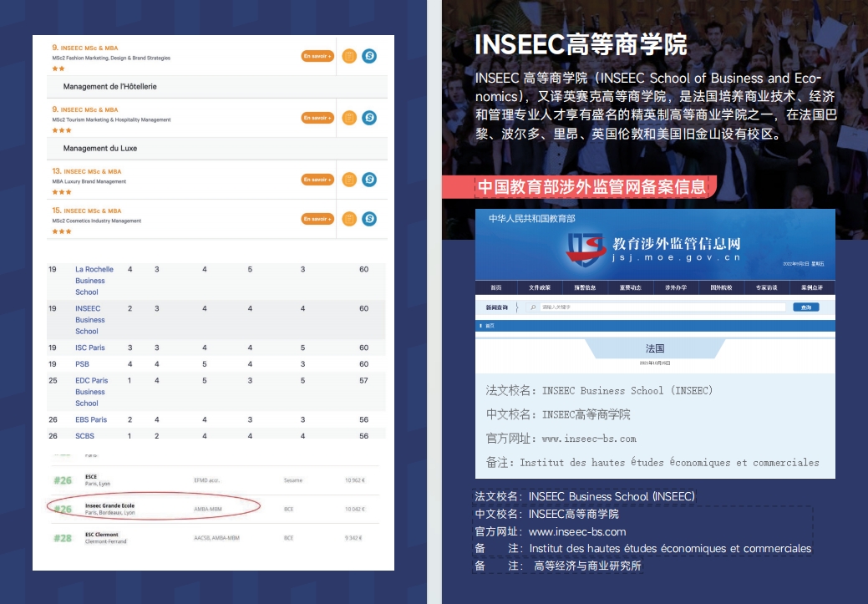Screen dimensions: 868x604
Task: Click the 'EFMD accr.' accreditation text
Action: pos(207,480)
